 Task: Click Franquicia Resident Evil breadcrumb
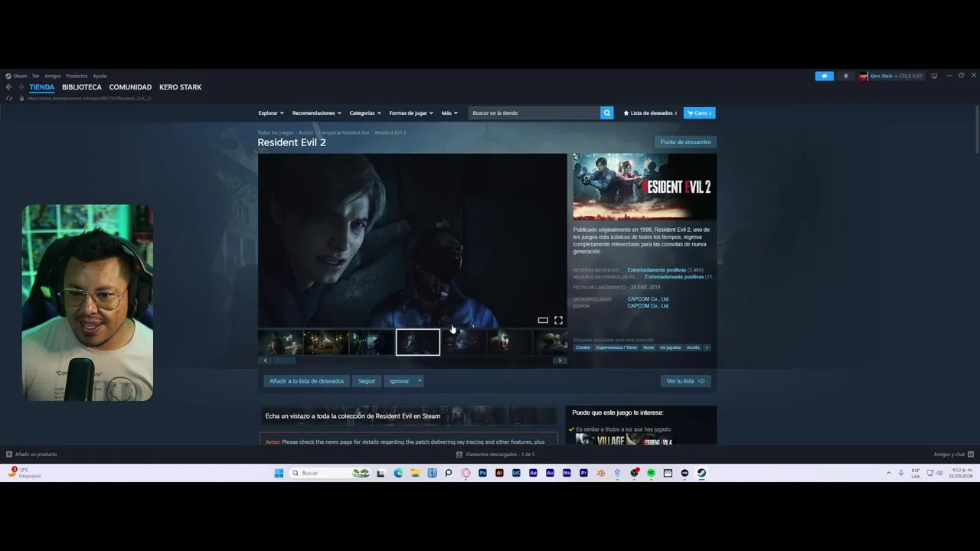tap(344, 132)
